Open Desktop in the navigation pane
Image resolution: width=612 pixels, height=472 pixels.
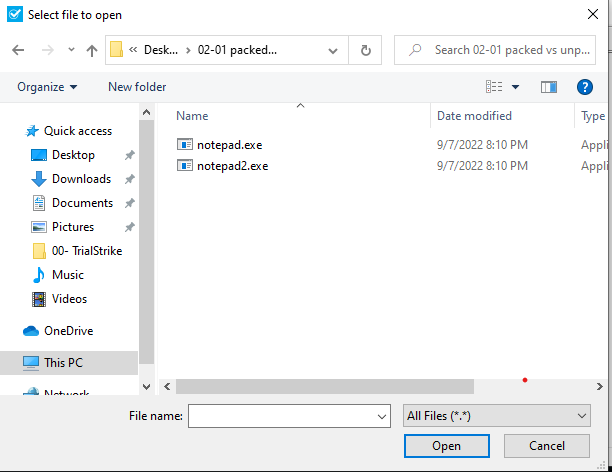[x=73, y=155]
